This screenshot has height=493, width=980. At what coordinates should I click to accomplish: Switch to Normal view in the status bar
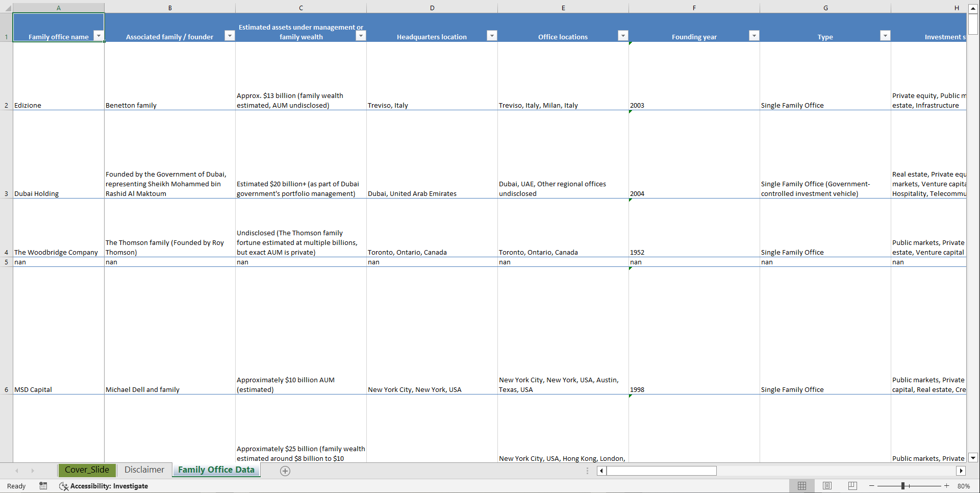click(x=802, y=486)
